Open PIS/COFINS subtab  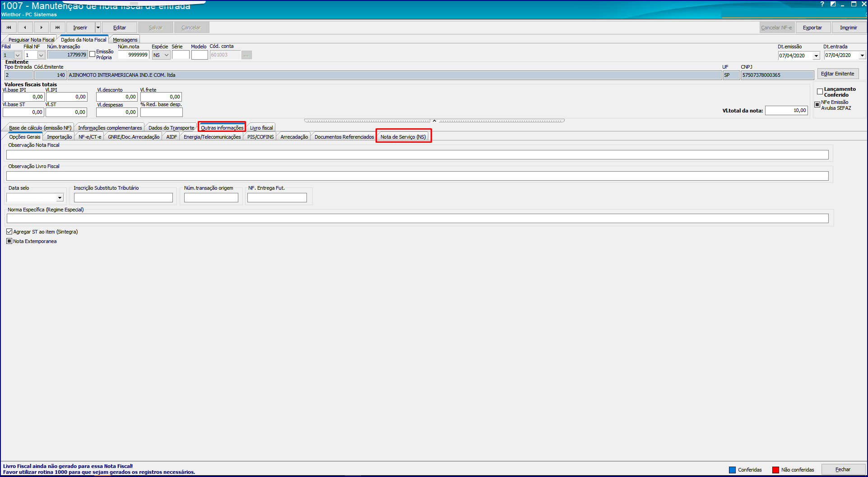pos(260,137)
